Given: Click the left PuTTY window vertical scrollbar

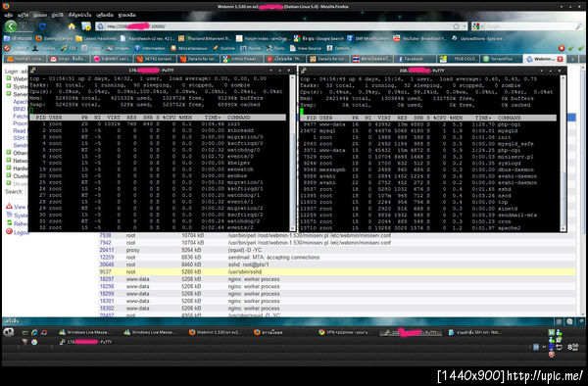Looking at the screenshot, I should point(292,153).
